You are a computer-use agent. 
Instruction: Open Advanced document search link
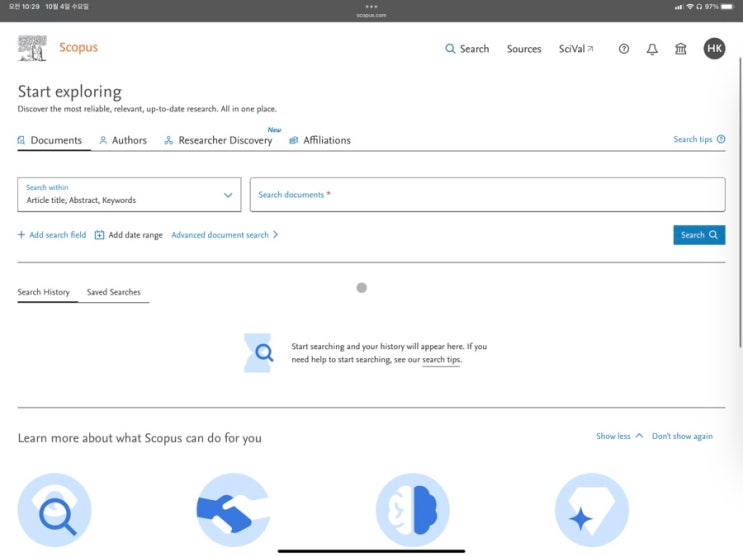pos(225,235)
